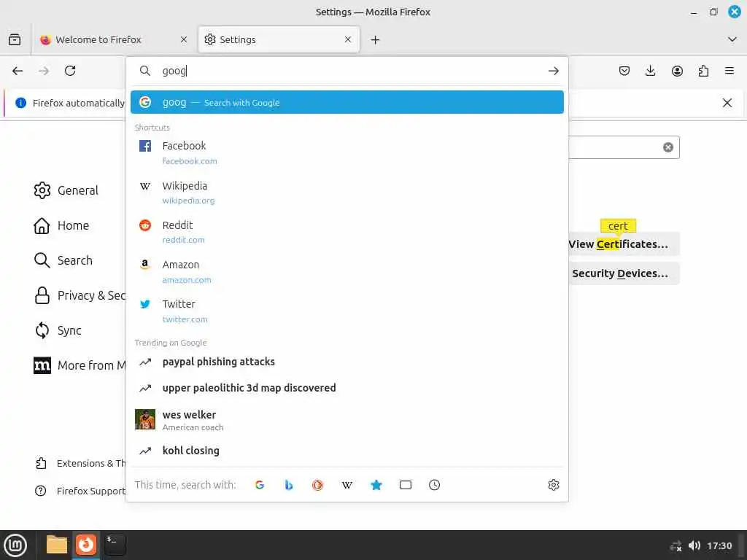
Task: Open Firefox Support link
Action: tap(80, 491)
